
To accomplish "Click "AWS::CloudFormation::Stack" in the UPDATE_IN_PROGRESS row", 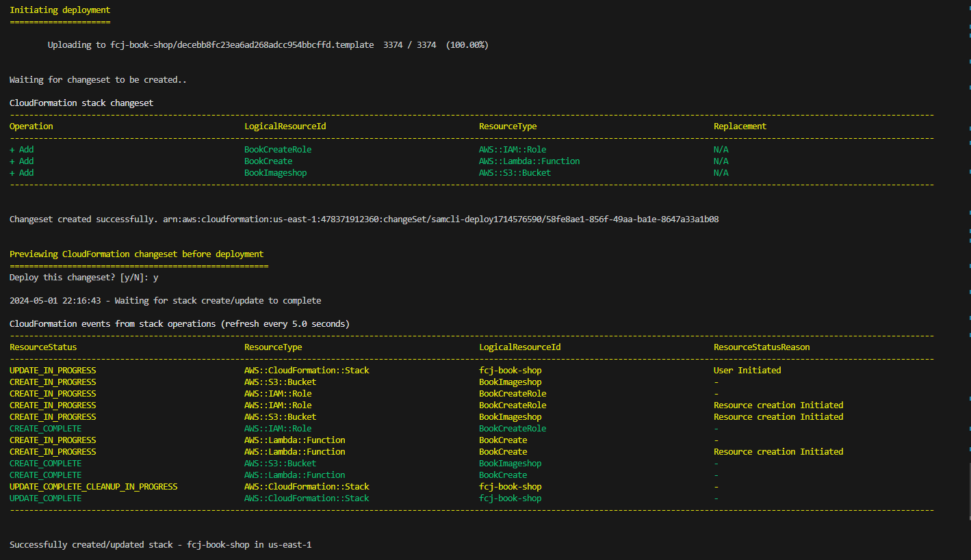I will click(307, 371).
